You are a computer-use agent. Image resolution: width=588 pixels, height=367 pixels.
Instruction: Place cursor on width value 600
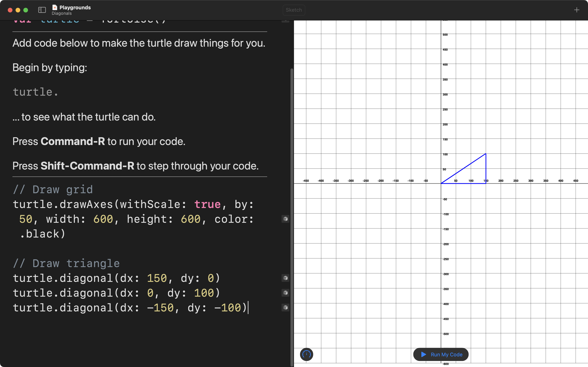pos(103,219)
